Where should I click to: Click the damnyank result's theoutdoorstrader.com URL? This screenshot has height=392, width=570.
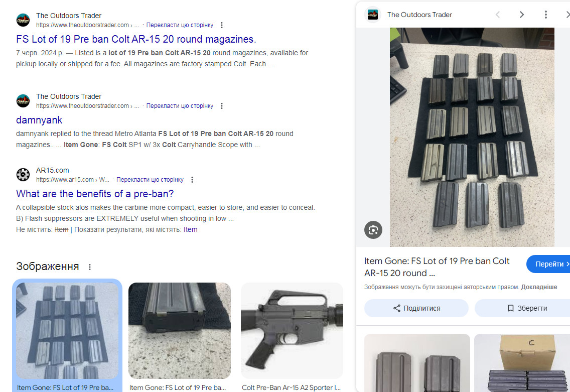(87, 106)
